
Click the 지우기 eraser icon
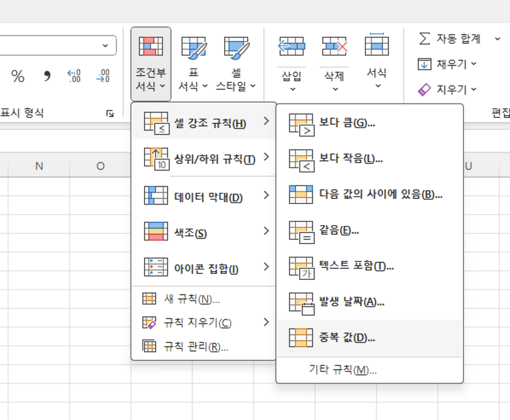[424, 89]
